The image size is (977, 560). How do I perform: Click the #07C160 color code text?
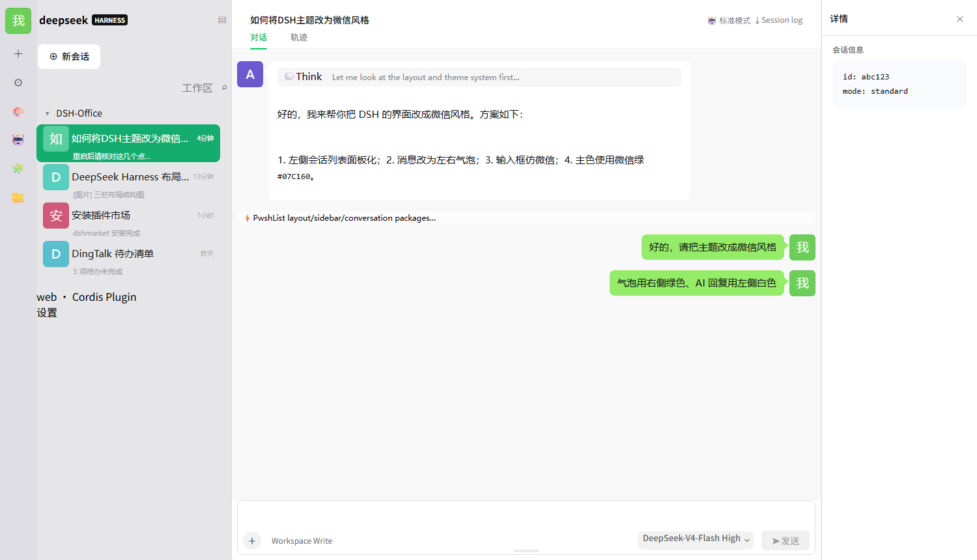[x=294, y=176]
